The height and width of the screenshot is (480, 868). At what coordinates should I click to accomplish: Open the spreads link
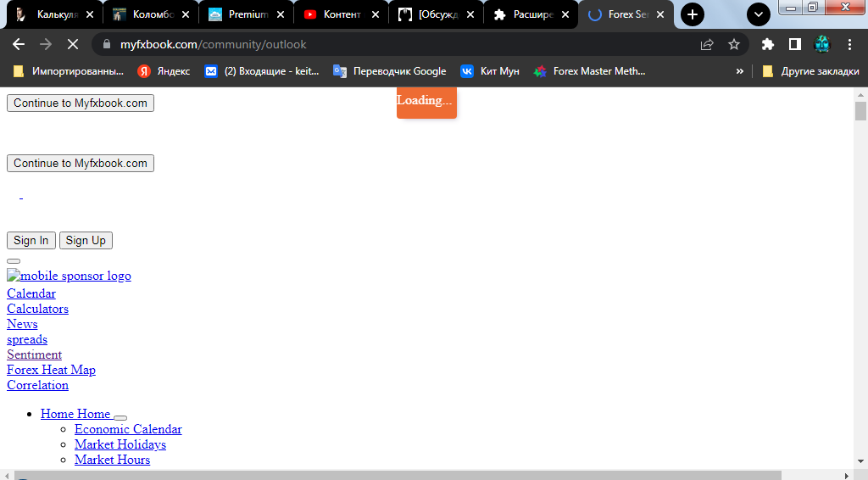click(27, 339)
